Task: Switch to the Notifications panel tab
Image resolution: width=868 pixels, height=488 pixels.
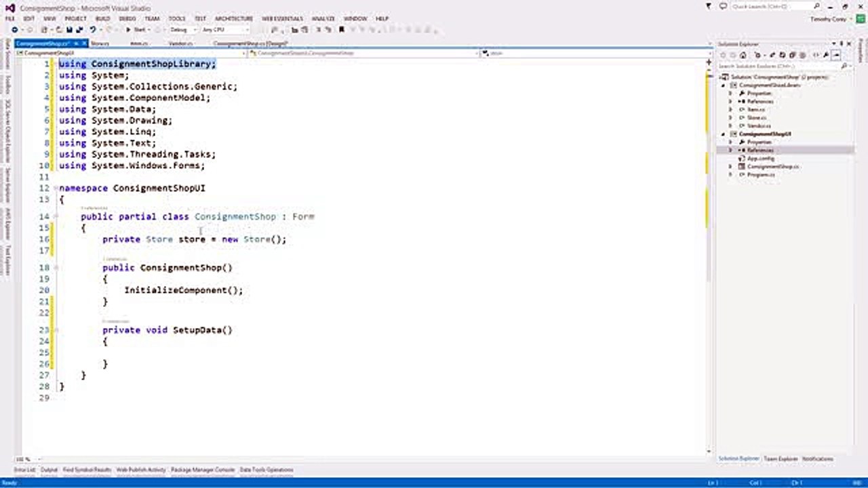Action: [818, 459]
